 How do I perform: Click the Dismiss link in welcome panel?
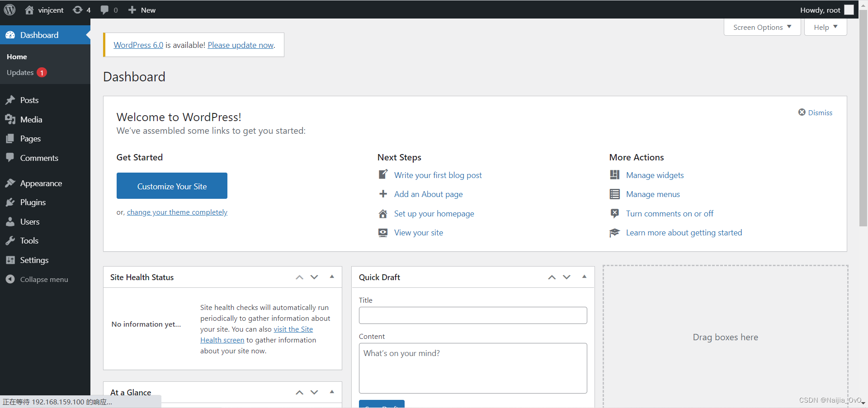[820, 113]
